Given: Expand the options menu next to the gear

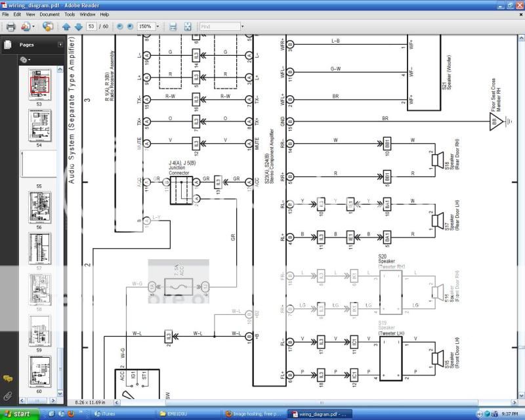Looking at the screenshot, I should 29,60.
